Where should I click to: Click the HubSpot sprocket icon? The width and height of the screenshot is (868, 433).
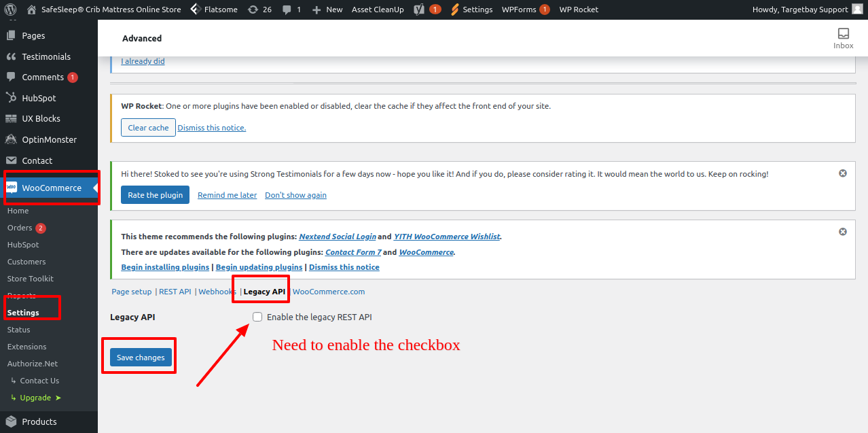[x=11, y=98]
